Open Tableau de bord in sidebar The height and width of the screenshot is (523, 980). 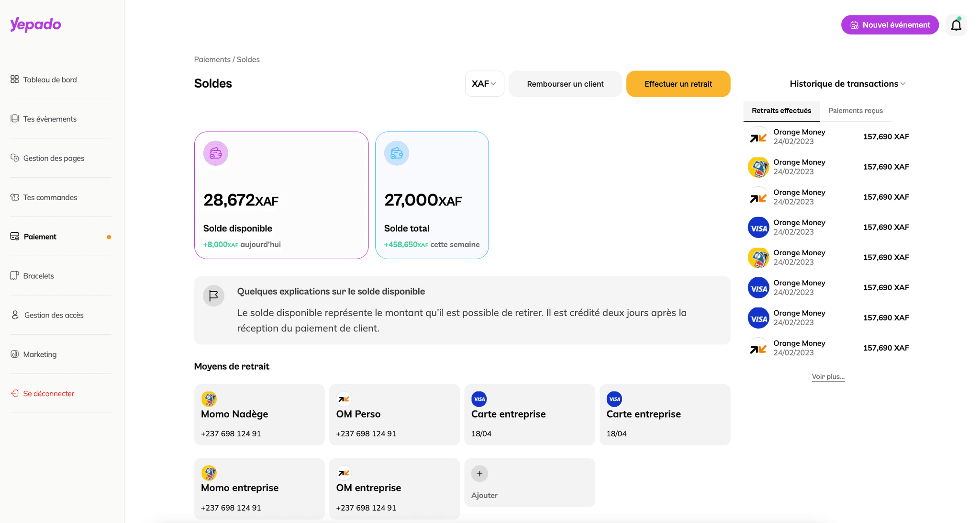tap(50, 80)
